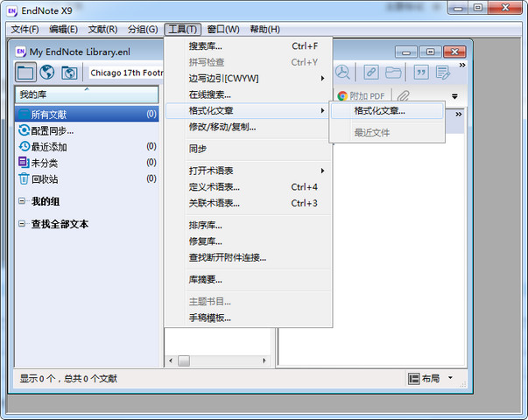Open the 边写边引[CWYW] submenu
528x420 pixels.
248,79
